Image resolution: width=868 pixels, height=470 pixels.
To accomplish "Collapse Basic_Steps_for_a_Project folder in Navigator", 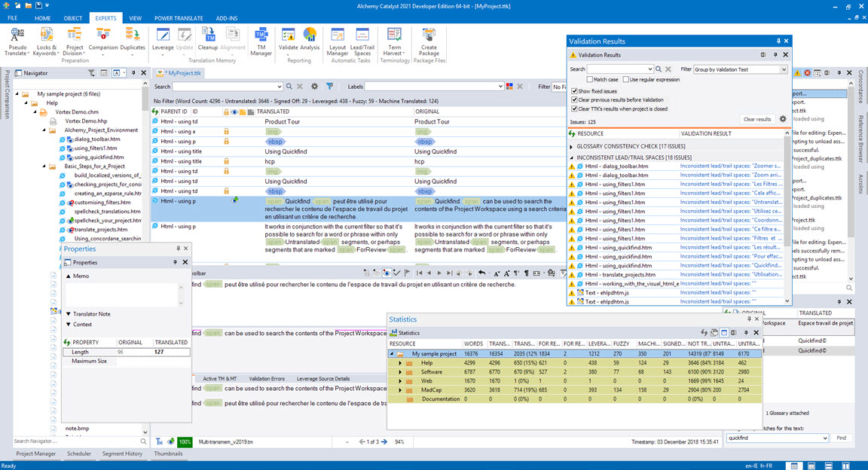I will click(x=44, y=166).
